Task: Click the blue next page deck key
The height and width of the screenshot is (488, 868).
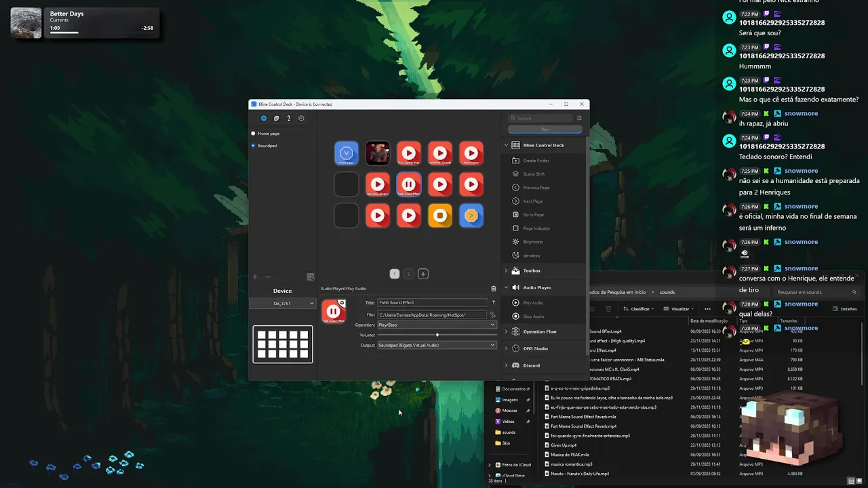Action: point(471,216)
